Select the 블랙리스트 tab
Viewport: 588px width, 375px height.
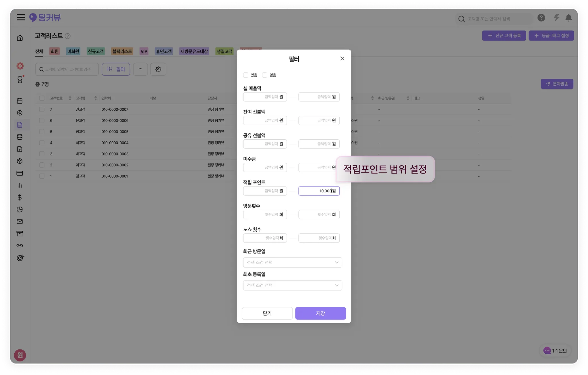[122, 51]
